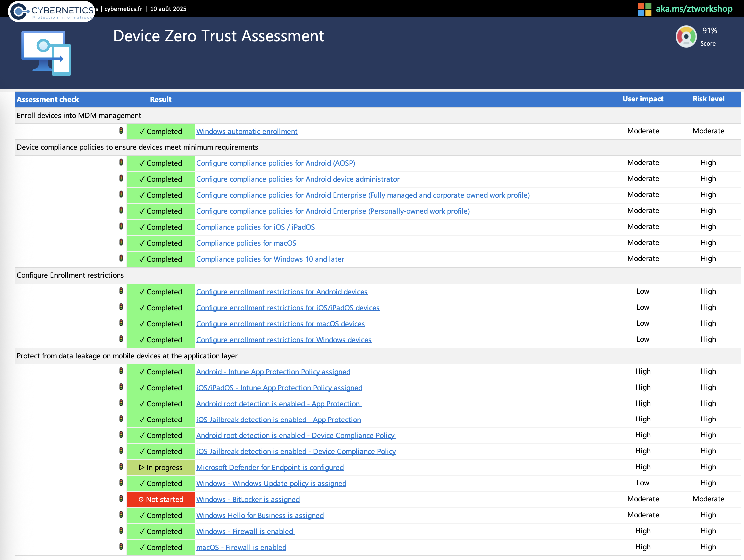Click the 91% score gauge icon
The image size is (744, 560).
tap(686, 36)
